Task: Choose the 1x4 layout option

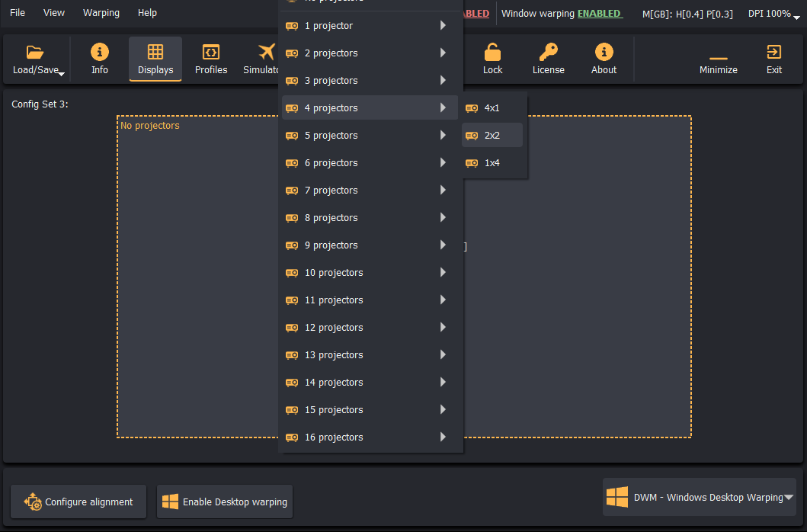Action: click(492, 163)
